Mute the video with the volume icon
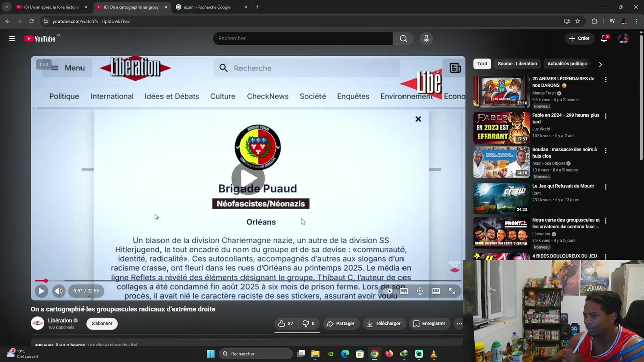This screenshot has width=644, height=362. click(x=59, y=291)
